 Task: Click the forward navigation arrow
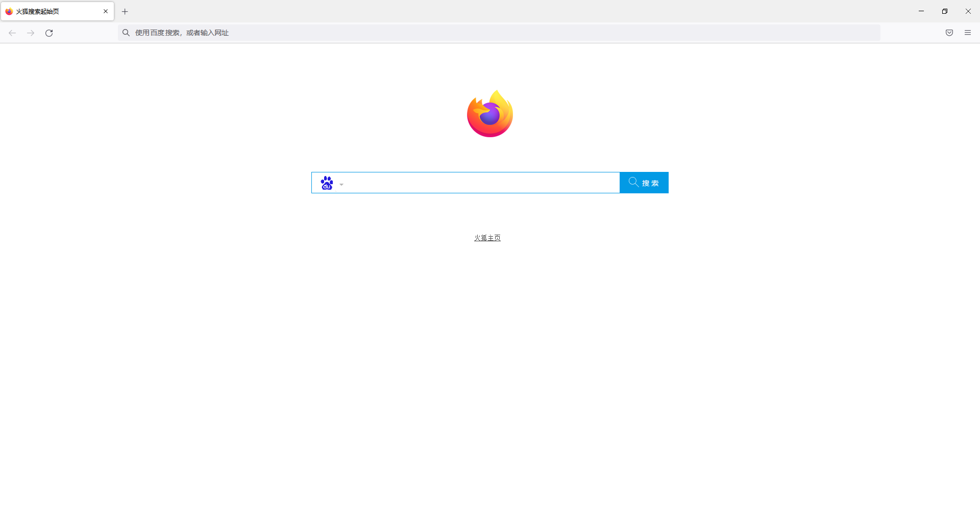click(31, 33)
